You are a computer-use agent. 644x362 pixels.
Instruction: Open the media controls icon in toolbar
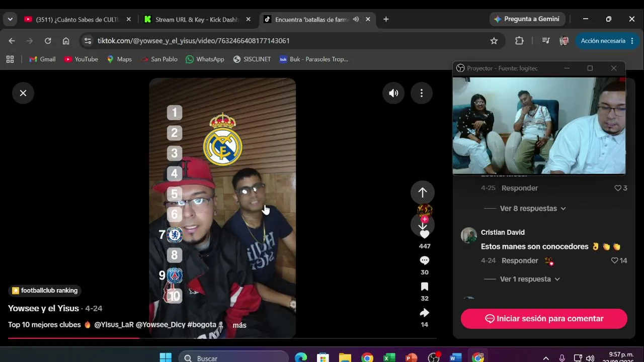click(x=546, y=41)
